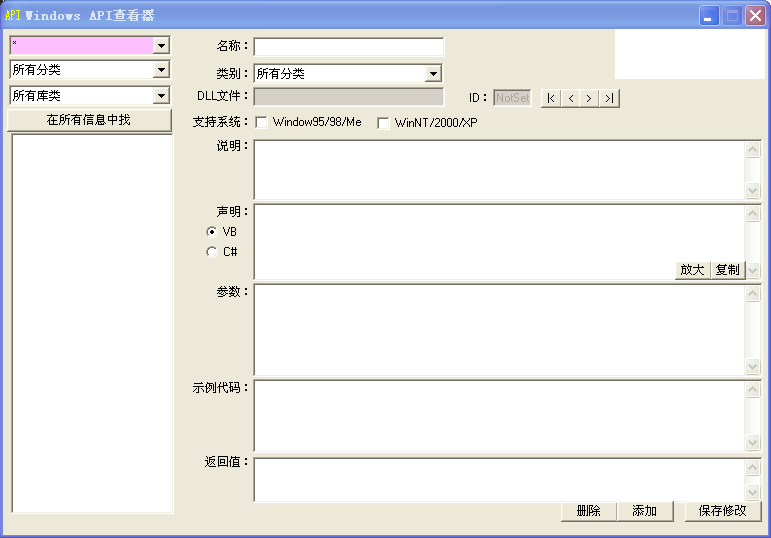Screen dimensions: 771x538
Task: Click inside the 示例代码 sample code area
Action: (499, 416)
